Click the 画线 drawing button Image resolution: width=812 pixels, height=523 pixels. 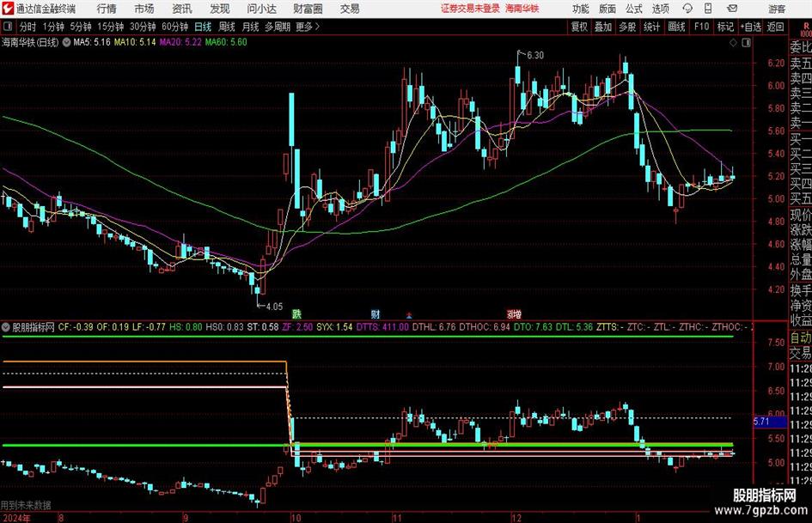click(x=676, y=27)
